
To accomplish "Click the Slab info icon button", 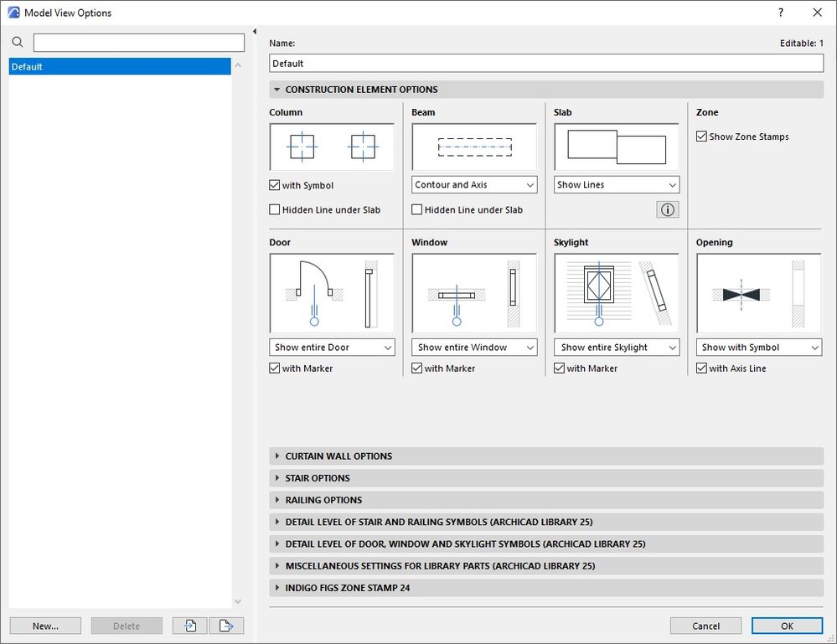I will tap(667, 209).
